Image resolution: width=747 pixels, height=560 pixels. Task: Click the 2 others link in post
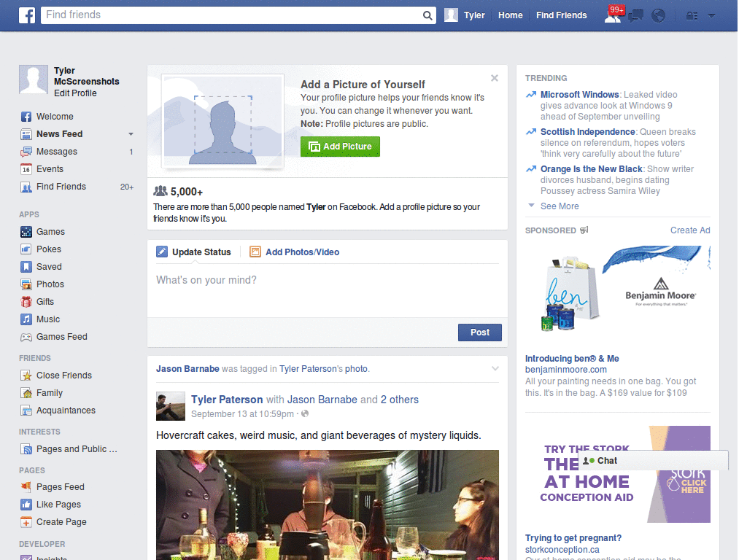click(399, 400)
